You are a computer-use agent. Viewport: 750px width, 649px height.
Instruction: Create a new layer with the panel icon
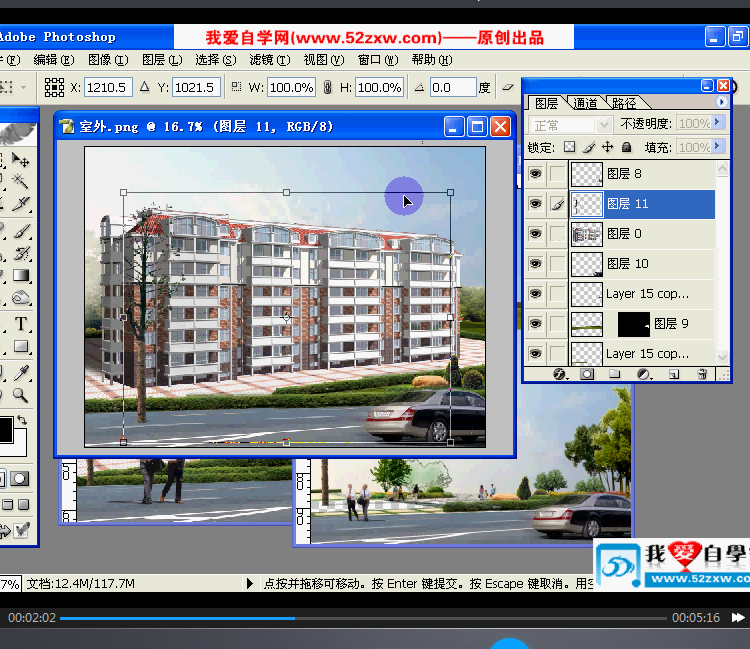(x=674, y=374)
